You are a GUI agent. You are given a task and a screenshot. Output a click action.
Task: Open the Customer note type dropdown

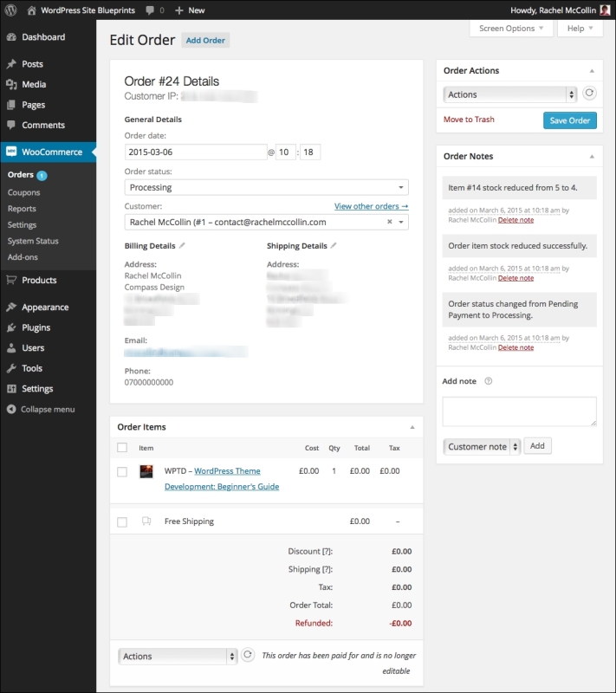[482, 446]
